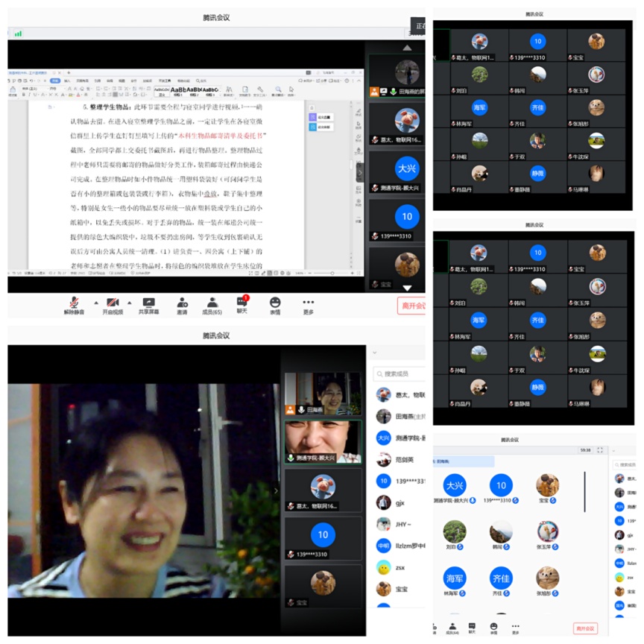This screenshot has width=644, height=644.
Task: Click the green network signal indicator
Action: pyautogui.click(x=18, y=34)
